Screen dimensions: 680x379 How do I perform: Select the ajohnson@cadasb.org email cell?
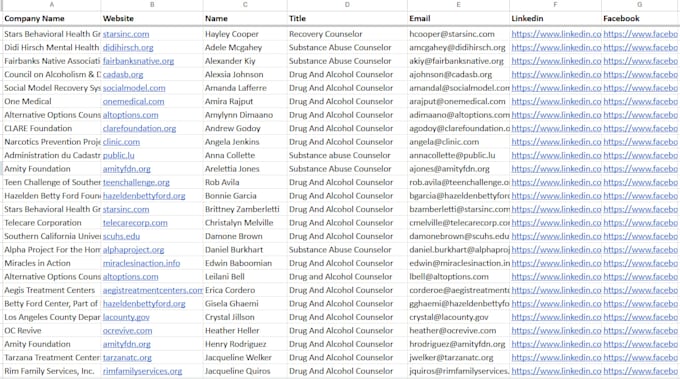(x=458, y=74)
